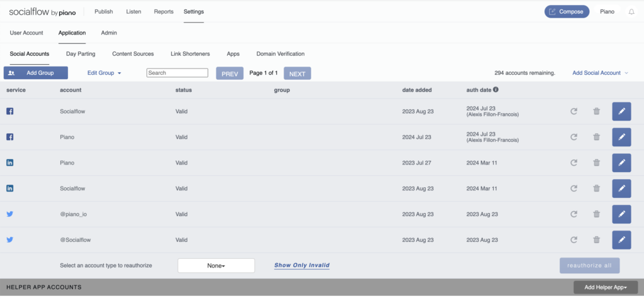Click the reauthorize all button

pyautogui.click(x=589, y=265)
